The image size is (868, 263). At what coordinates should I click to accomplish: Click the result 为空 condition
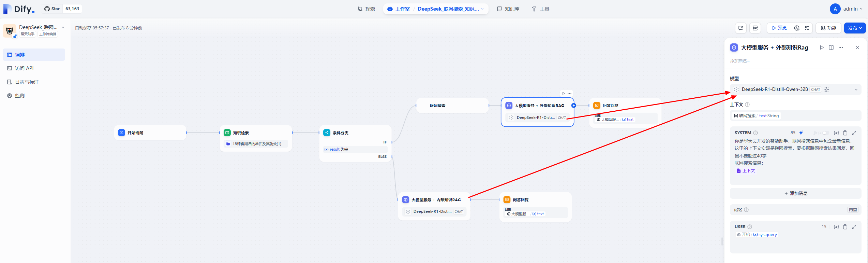coord(355,149)
